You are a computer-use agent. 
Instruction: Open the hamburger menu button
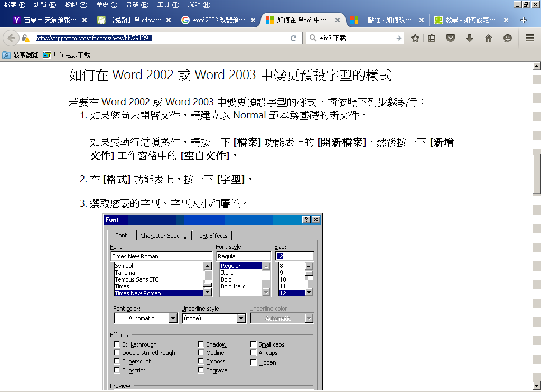tap(530, 38)
